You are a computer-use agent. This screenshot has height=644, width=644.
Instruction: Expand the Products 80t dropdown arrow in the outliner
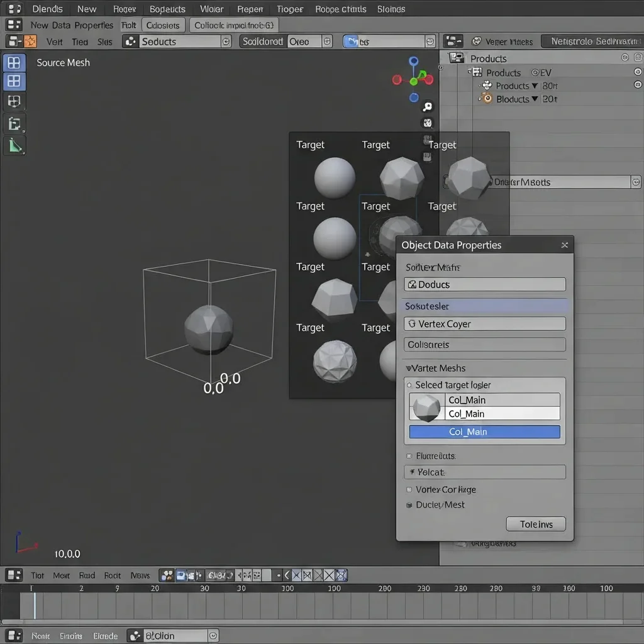point(535,86)
